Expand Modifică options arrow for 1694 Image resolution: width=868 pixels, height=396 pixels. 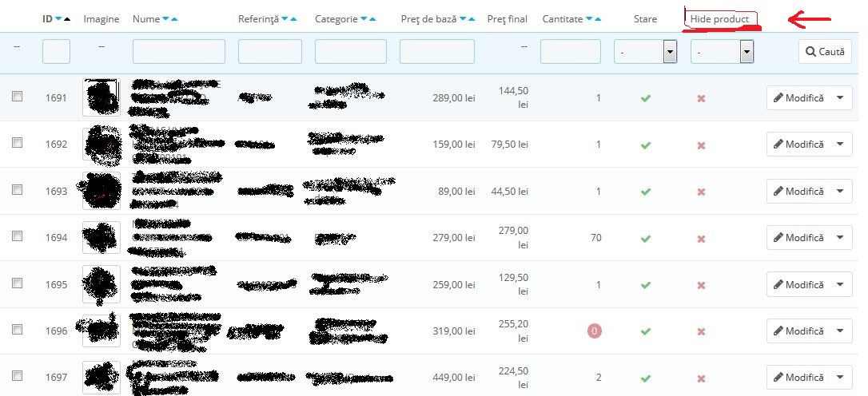click(x=840, y=238)
